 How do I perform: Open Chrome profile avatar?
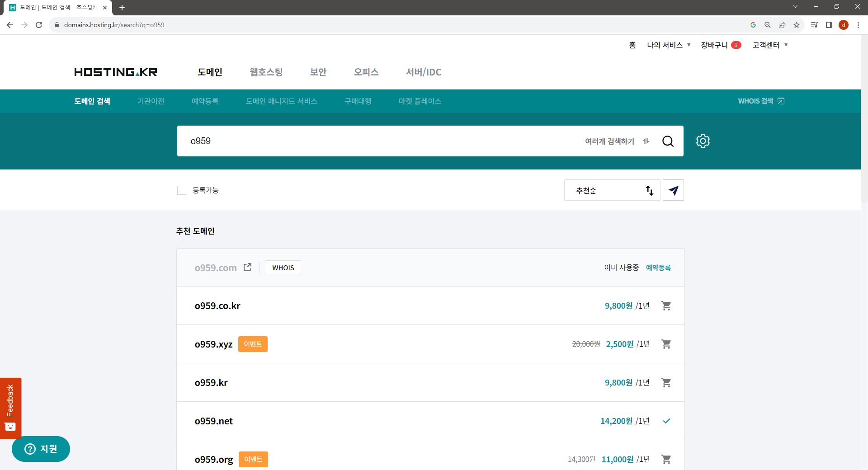pos(844,25)
